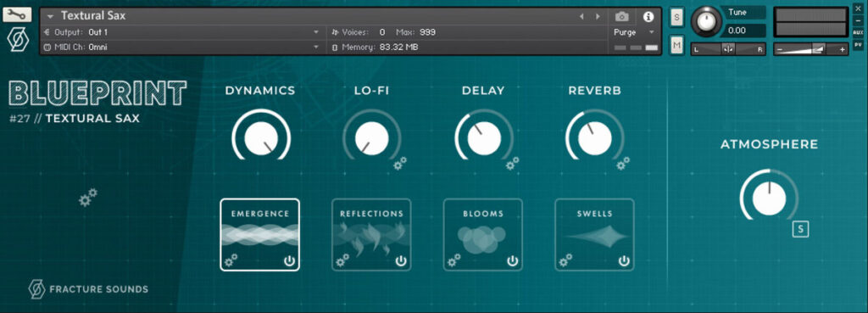The image size is (868, 313).
Task: Click the PV button
Action: point(858,44)
